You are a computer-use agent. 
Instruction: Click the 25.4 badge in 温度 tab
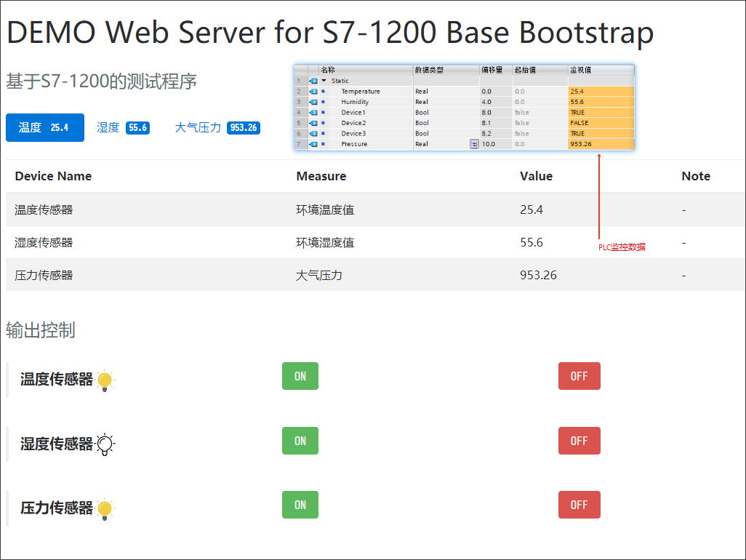[x=60, y=127]
